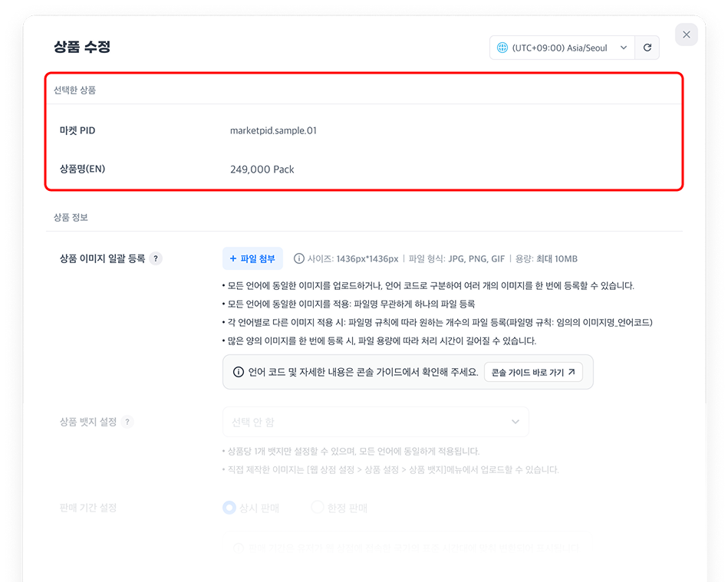Click the chevron on the badge selector
Image resolution: width=728 pixels, height=582 pixels.
click(515, 422)
